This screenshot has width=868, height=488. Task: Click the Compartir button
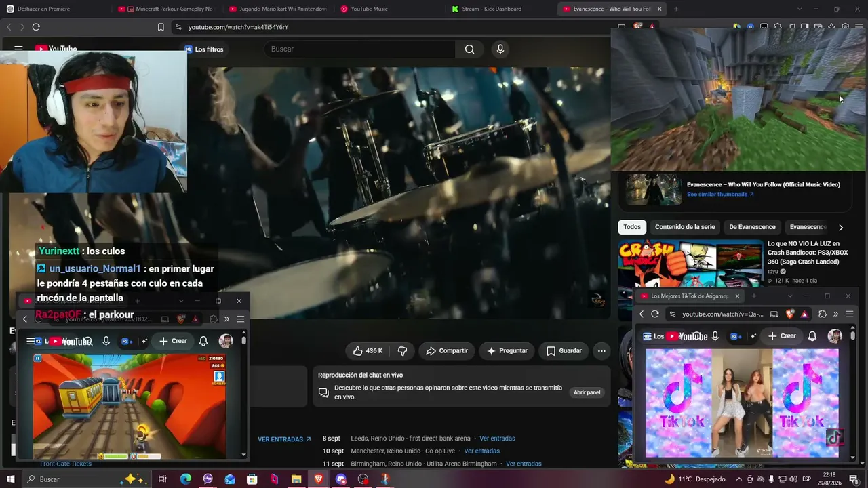[x=447, y=351]
